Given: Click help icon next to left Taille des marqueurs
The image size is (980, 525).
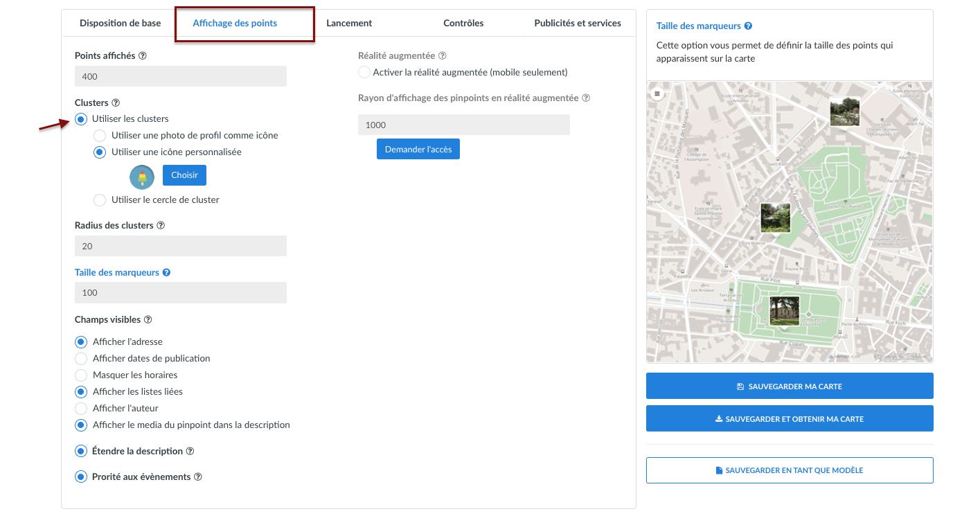Looking at the screenshot, I should pyautogui.click(x=166, y=273).
